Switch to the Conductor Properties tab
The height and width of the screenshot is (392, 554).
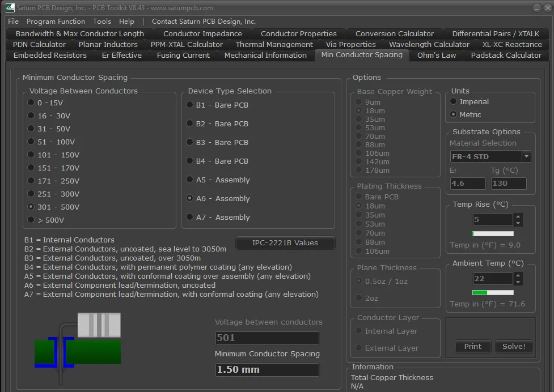click(299, 33)
